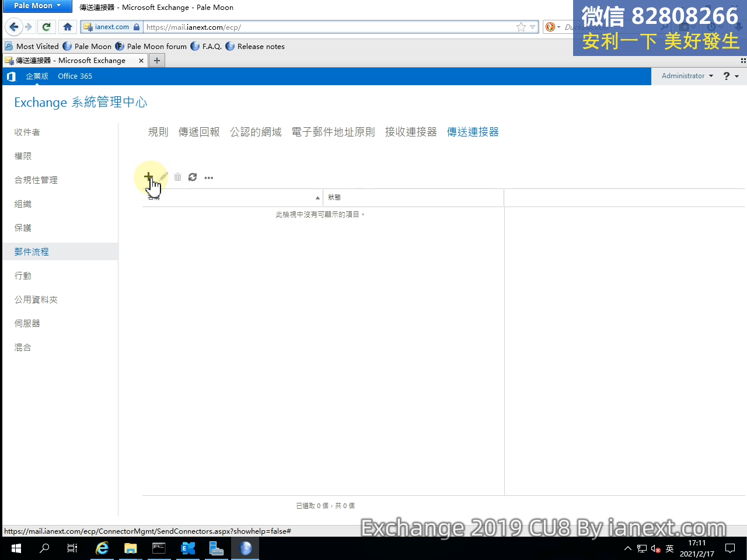Click Office 365 in header bar

coord(75,76)
